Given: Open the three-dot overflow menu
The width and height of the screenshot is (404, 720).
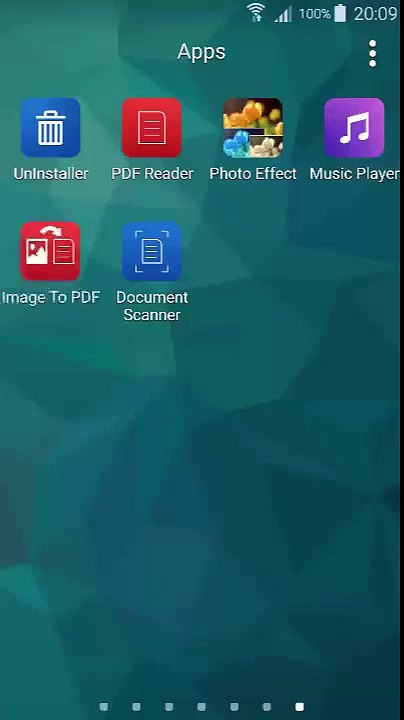Looking at the screenshot, I should click(x=373, y=53).
